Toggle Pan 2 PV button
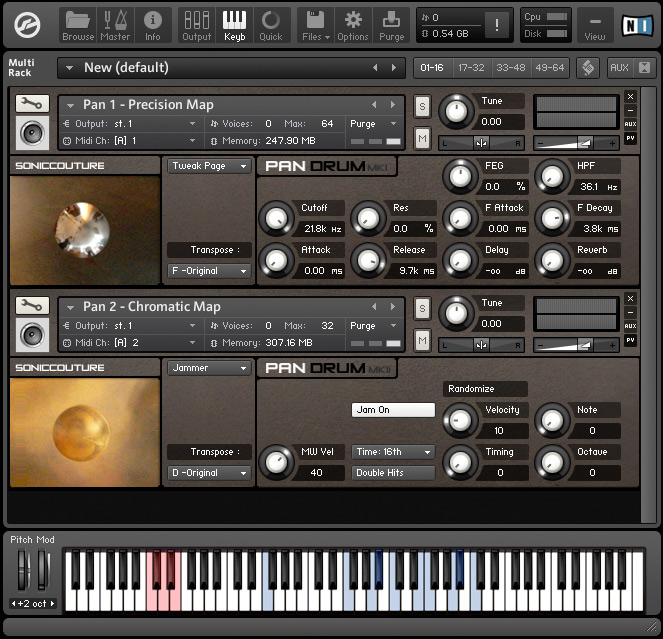This screenshot has height=639, width=663. pyautogui.click(x=630, y=340)
